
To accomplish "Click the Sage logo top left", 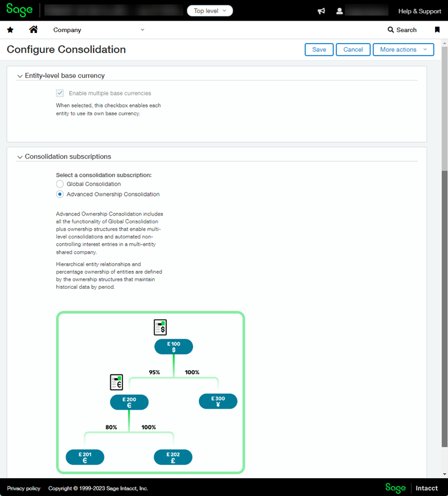I will [x=19, y=10].
